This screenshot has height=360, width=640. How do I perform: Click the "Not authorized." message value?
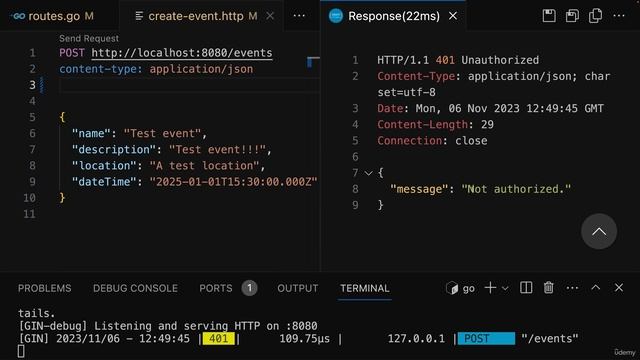516,189
